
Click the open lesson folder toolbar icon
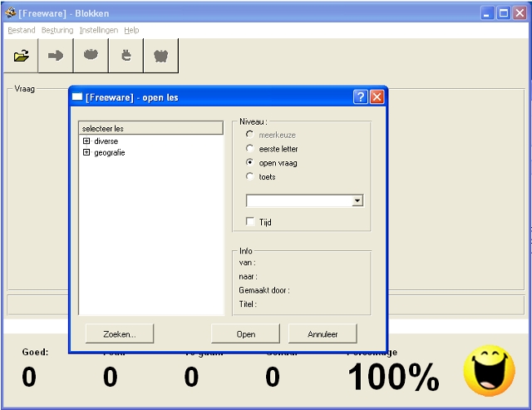point(22,56)
